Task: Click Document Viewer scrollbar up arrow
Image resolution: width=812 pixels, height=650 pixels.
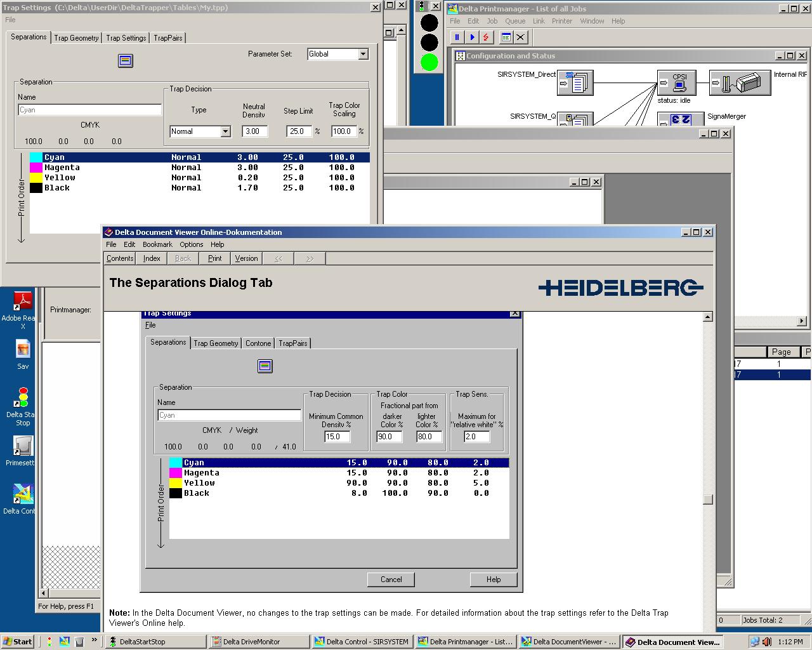Action: pos(709,317)
